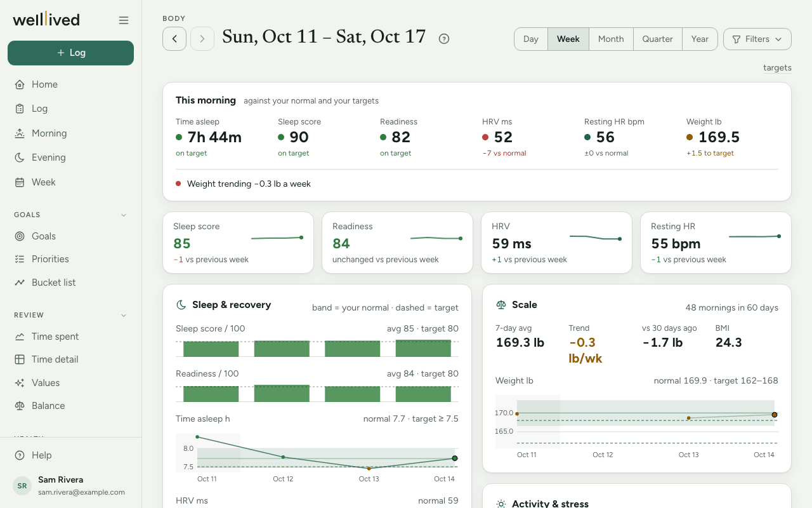Click the Time detail table icon
Screen dimensions: 812x508
20,359
